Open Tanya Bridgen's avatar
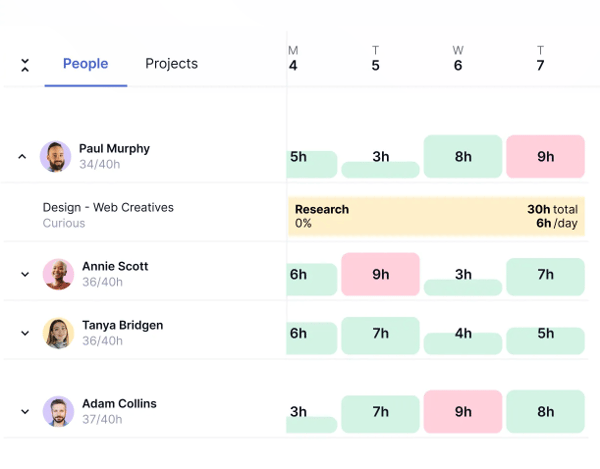 point(58,333)
